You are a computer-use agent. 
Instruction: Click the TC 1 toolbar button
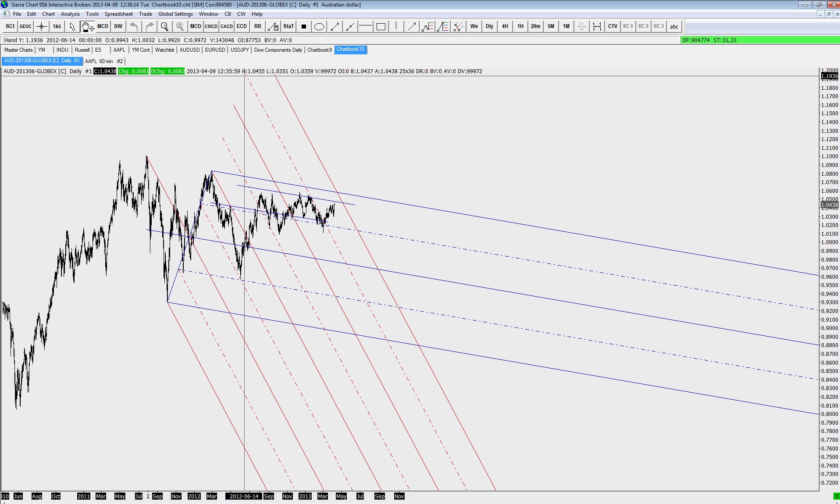[x=628, y=26]
